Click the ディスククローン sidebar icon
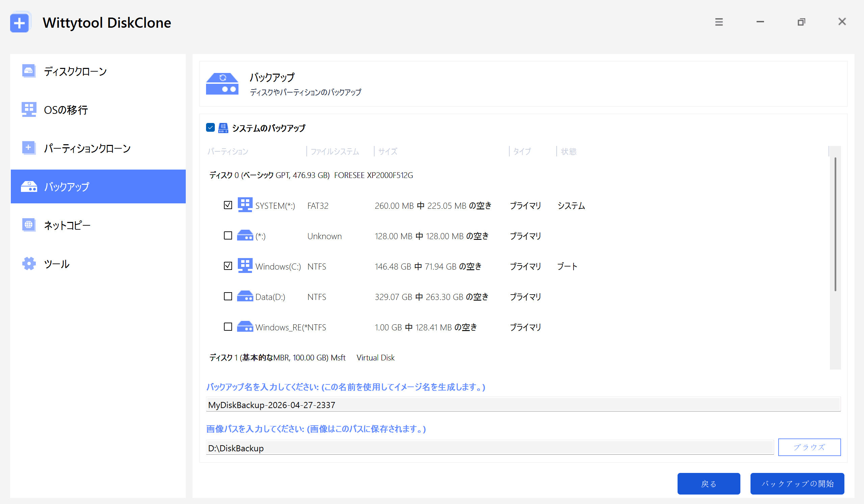 pos(29,71)
